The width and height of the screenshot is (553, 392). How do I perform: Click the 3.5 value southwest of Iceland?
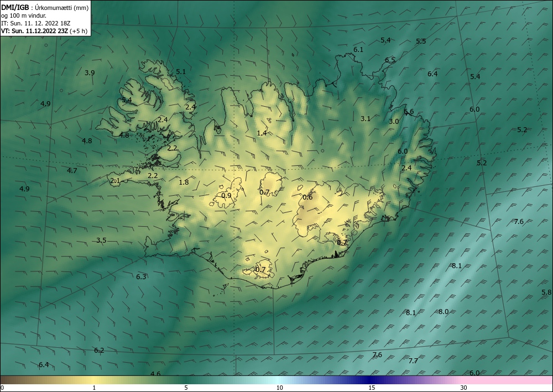101,241
